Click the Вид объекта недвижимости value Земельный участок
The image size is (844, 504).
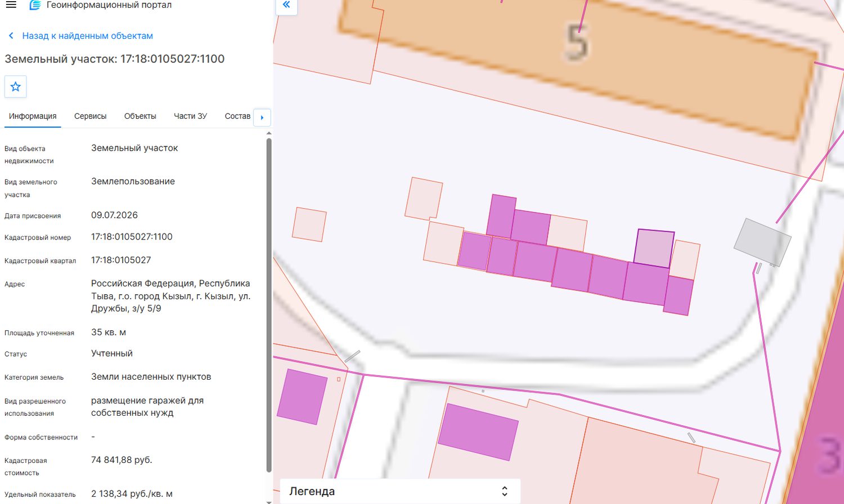pos(134,148)
